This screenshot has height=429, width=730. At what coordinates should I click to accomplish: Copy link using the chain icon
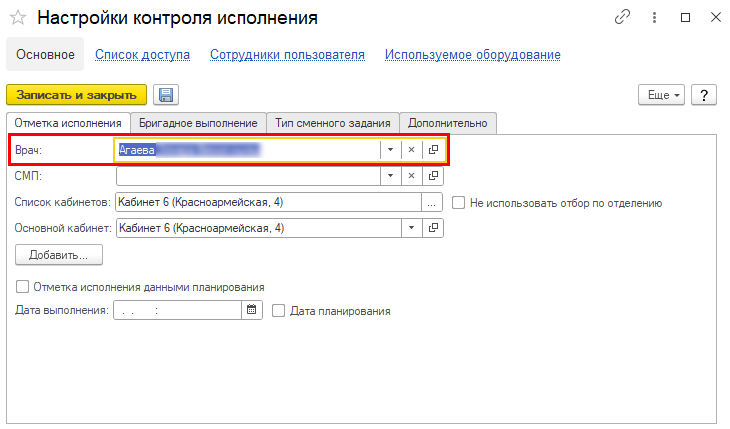623,18
